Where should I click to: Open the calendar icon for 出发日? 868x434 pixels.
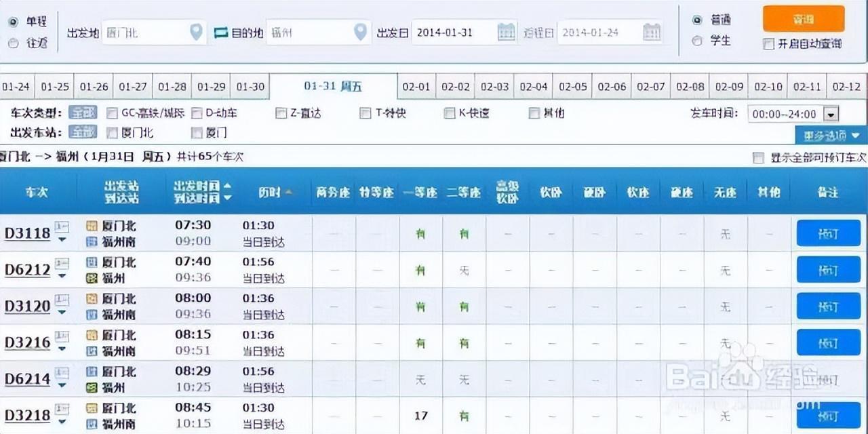pos(506,32)
